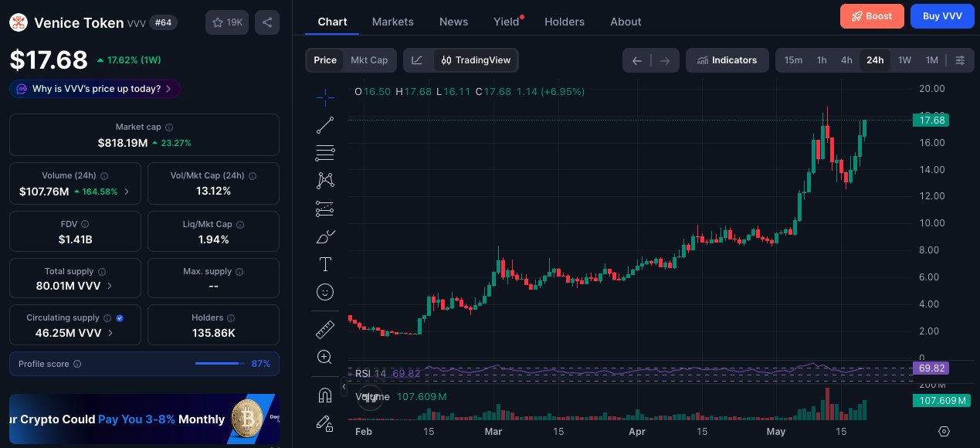Switch to the Holders tab
This screenshot has height=448, width=980.
pos(565,22)
